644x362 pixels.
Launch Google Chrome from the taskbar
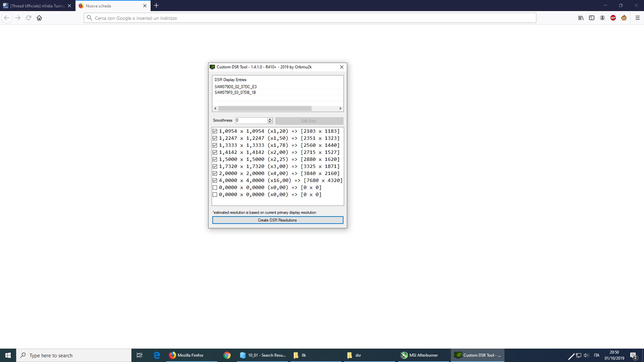coord(227,355)
